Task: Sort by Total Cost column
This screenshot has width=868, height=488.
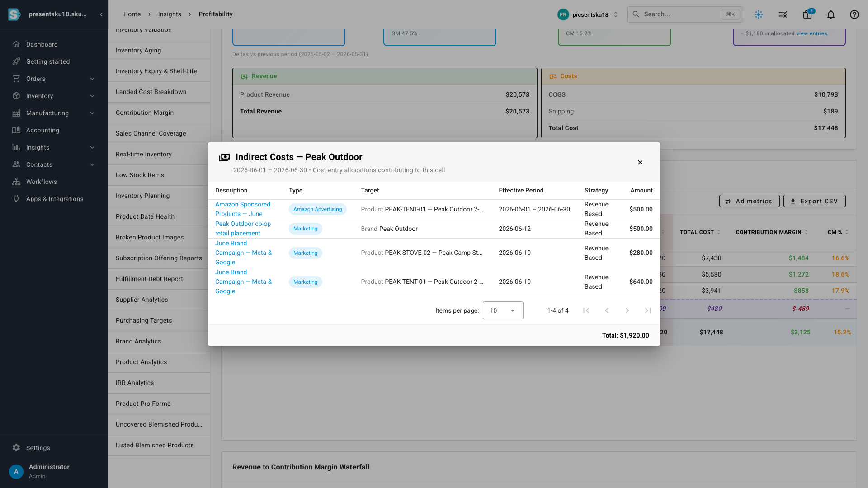Action: [x=700, y=232]
